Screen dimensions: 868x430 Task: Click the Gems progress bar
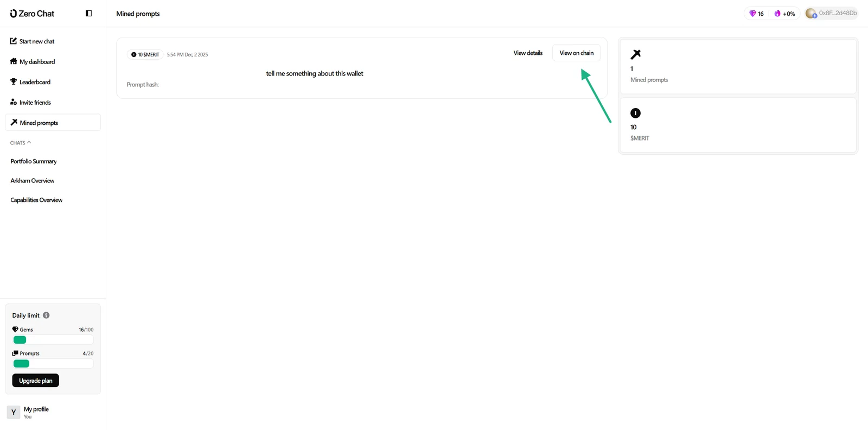pos(53,340)
